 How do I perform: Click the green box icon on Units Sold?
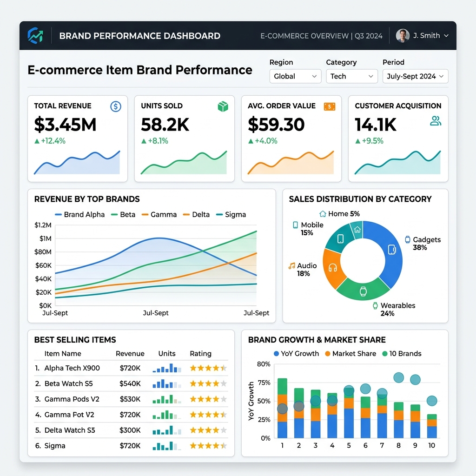click(x=223, y=106)
